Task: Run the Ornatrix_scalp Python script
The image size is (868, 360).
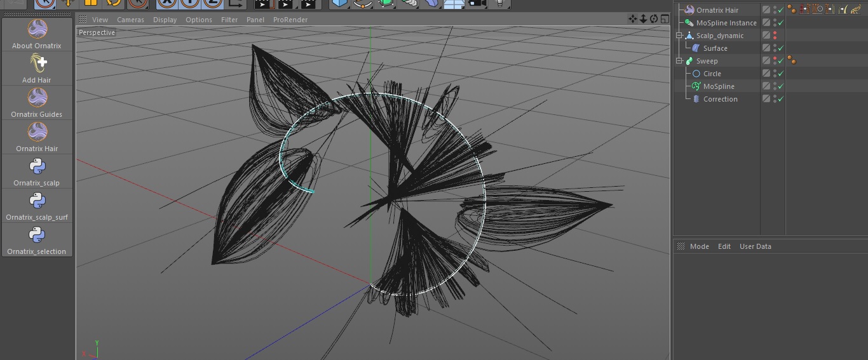Action: (37, 166)
